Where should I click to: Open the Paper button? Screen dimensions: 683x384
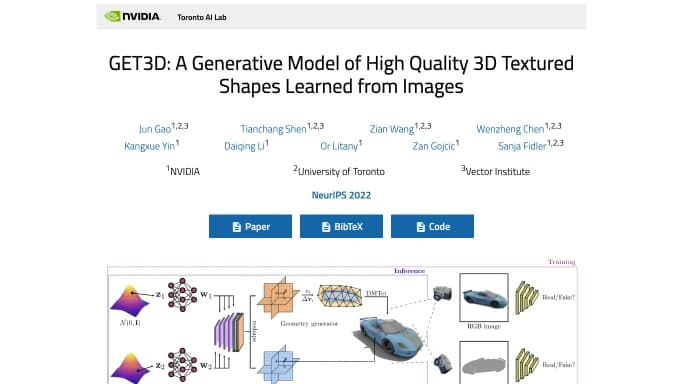click(250, 226)
